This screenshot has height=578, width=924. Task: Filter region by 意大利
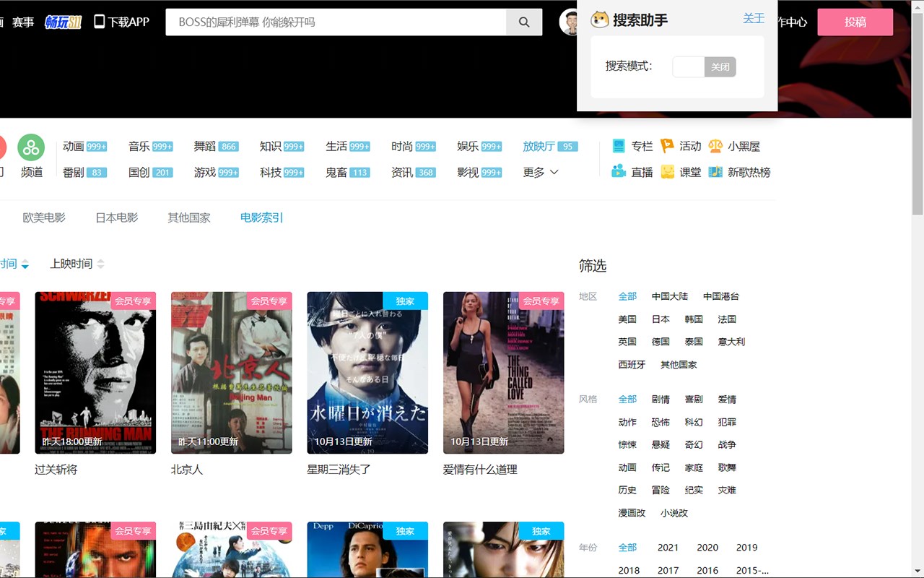coord(731,342)
